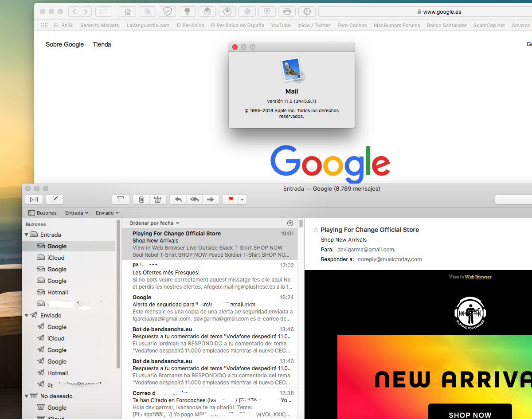Open the Safari home page button
Viewport: 532px width, 419px height.
[x=128, y=12]
